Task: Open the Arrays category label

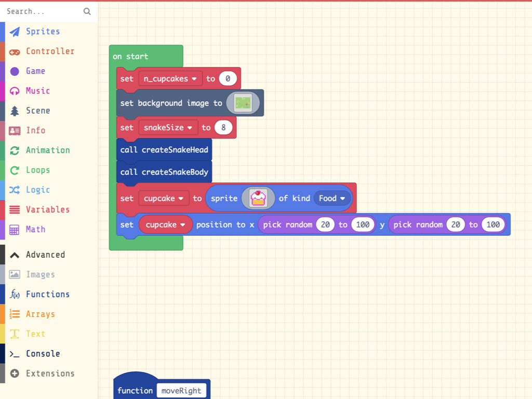Action: pos(41,314)
